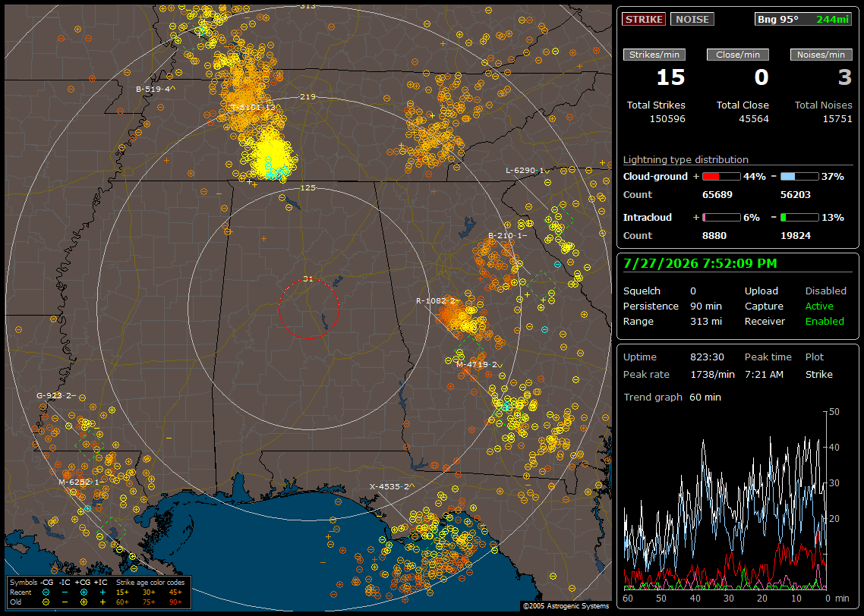Click the positive cloud-ground count 65689
864x616 pixels.
click(717, 195)
